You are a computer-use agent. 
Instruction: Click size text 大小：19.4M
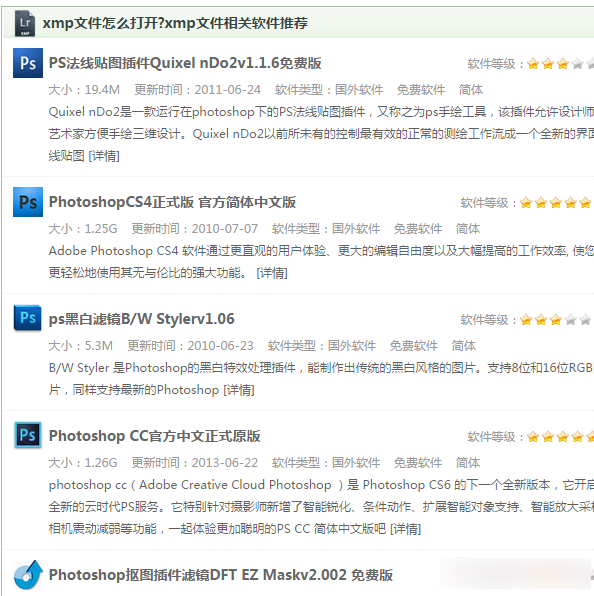[x=84, y=90]
